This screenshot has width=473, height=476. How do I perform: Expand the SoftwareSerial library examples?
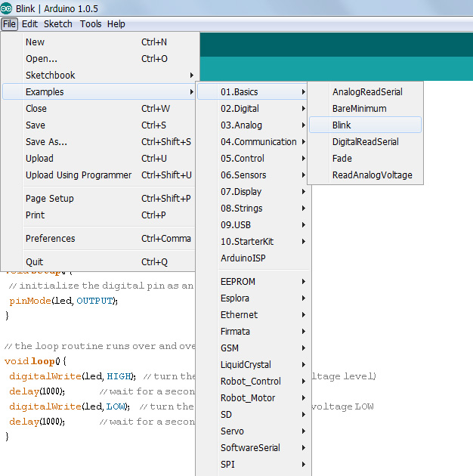[x=252, y=448]
